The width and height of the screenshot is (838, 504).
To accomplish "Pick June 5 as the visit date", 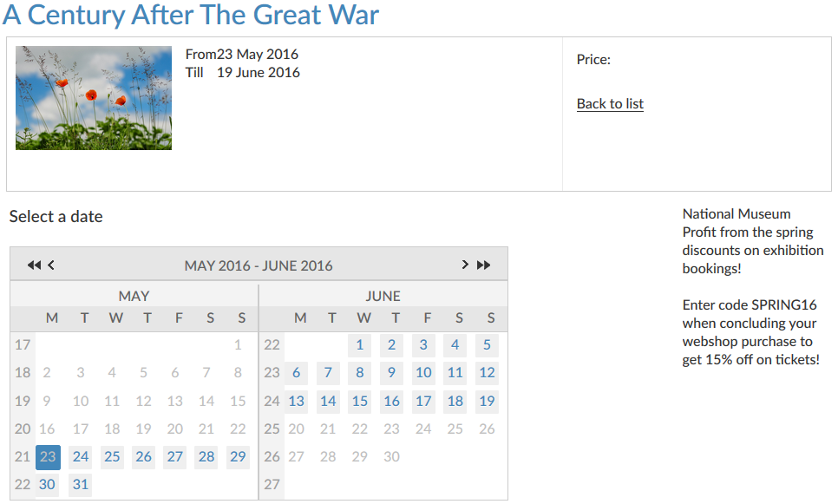I will coord(487,345).
